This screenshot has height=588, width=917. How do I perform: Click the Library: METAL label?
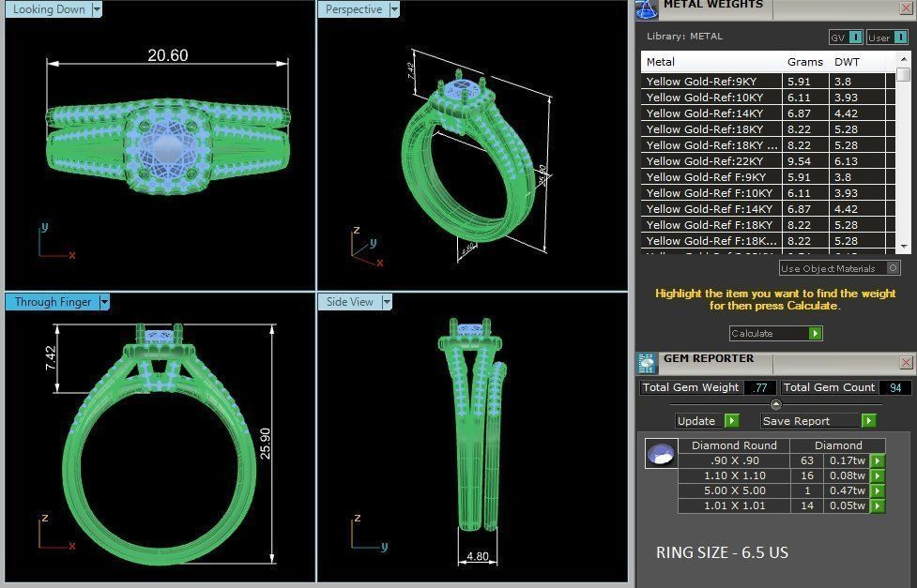click(x=684, y=37)
